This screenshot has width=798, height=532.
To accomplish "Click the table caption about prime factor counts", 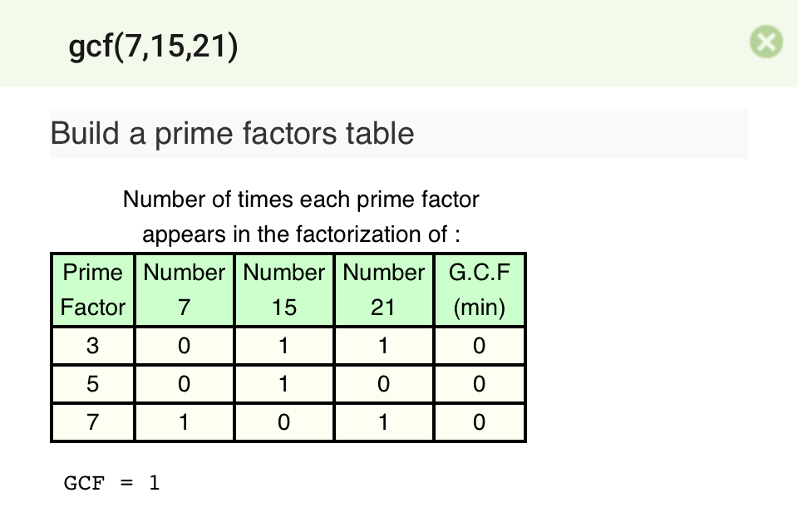I will pos(301,217).
